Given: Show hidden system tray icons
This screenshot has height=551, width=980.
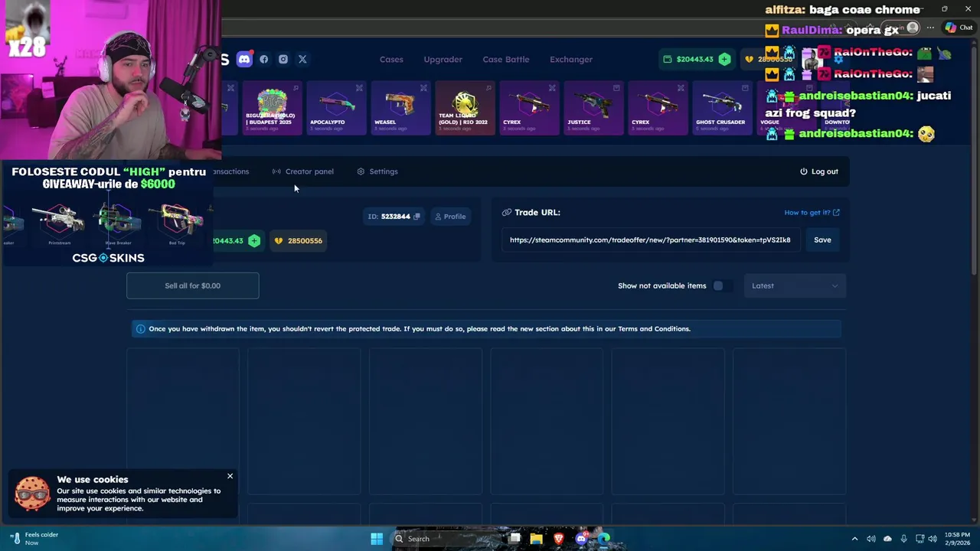Looking at the screenshot, I should coord(854,539).
